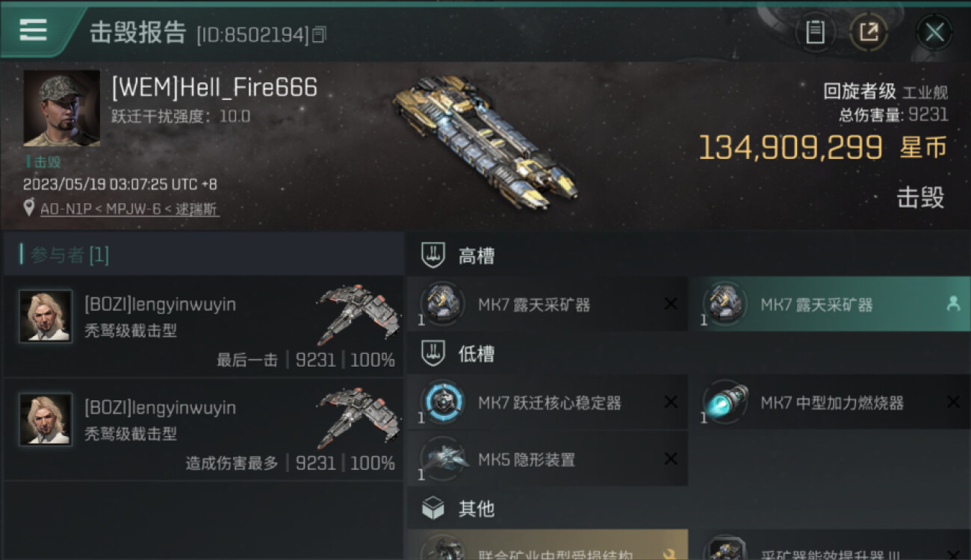Select the first MK7 露天采矿器 module

547,304
